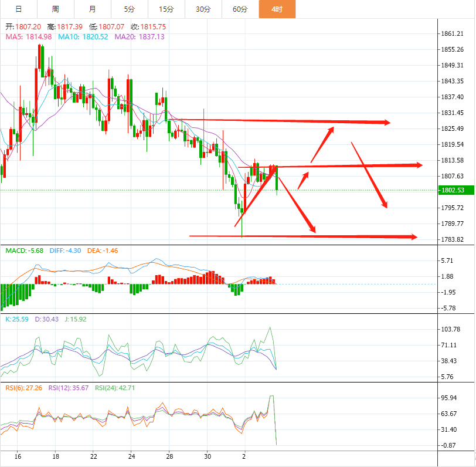Viewport: 476px width, 467px height.
Task: Click the MA10: 1820.52 indicator label
Action: click(83, 37)
